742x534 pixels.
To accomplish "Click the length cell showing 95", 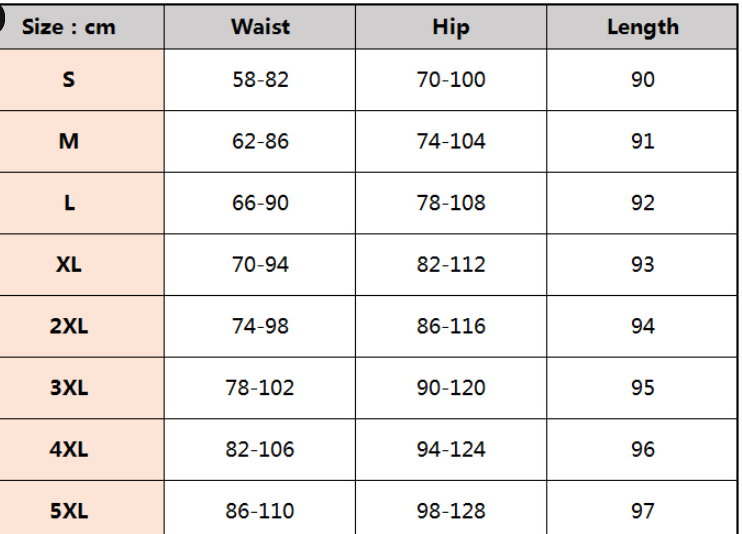I will coord(642,388).
